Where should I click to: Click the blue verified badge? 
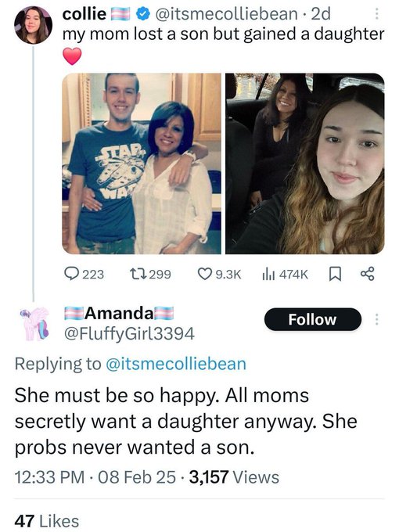pos(143,14)
